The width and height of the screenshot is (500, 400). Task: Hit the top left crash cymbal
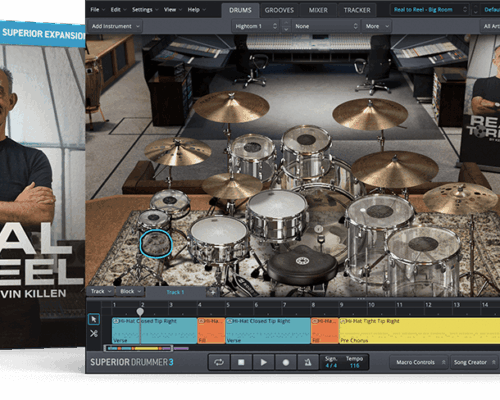coord(231,107)
